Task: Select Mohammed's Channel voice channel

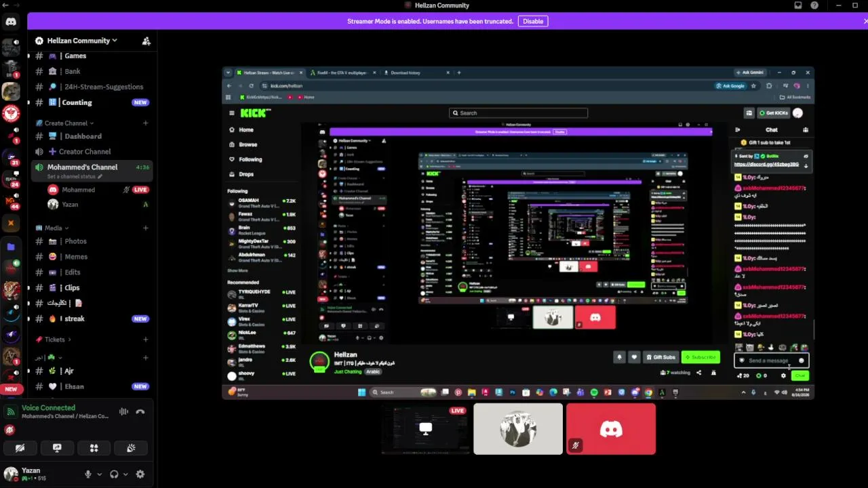Action: [92, 171]
